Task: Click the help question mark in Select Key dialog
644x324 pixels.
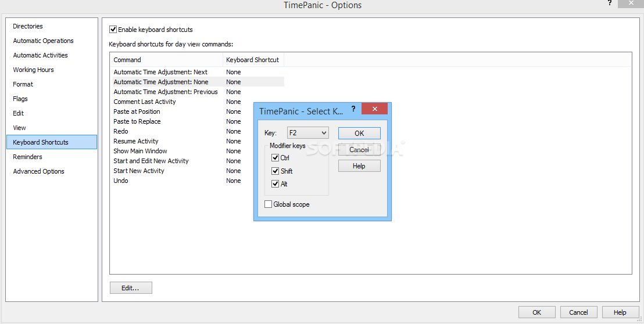Action: [353, 109]
